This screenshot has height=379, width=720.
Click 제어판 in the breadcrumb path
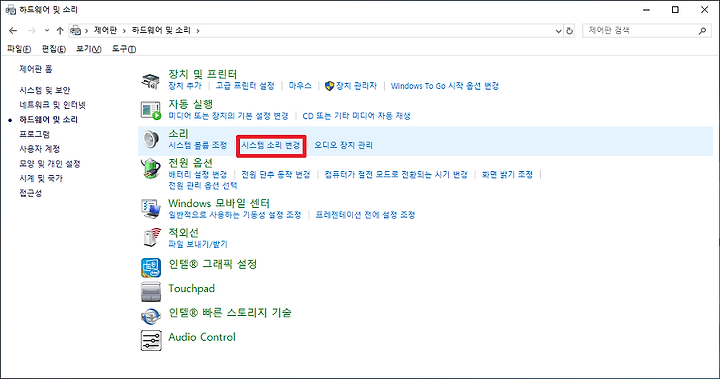tap(105, 30)
